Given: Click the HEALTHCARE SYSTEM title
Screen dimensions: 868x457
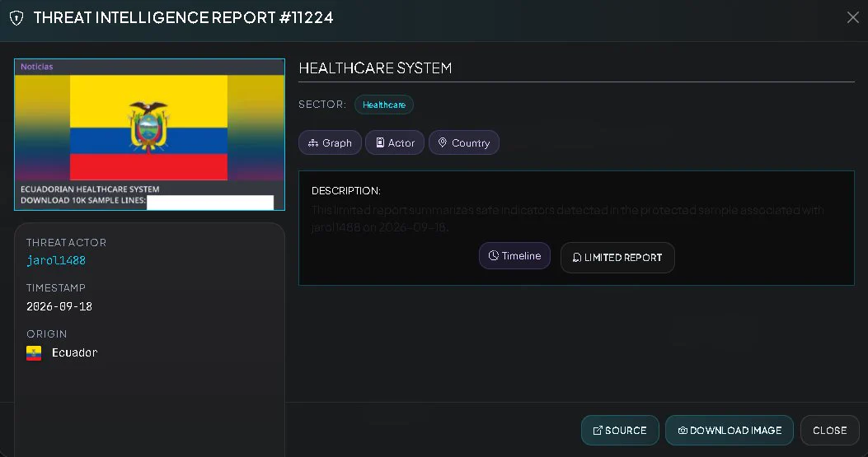Looking at the screenshot, I should click(375, 68).
